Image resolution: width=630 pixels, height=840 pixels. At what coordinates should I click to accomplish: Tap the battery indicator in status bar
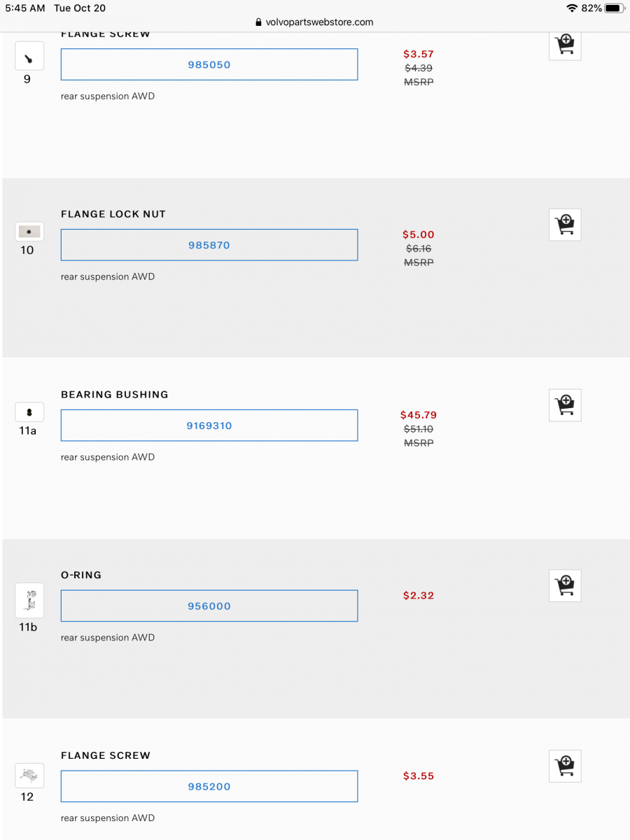pos(614,8)
